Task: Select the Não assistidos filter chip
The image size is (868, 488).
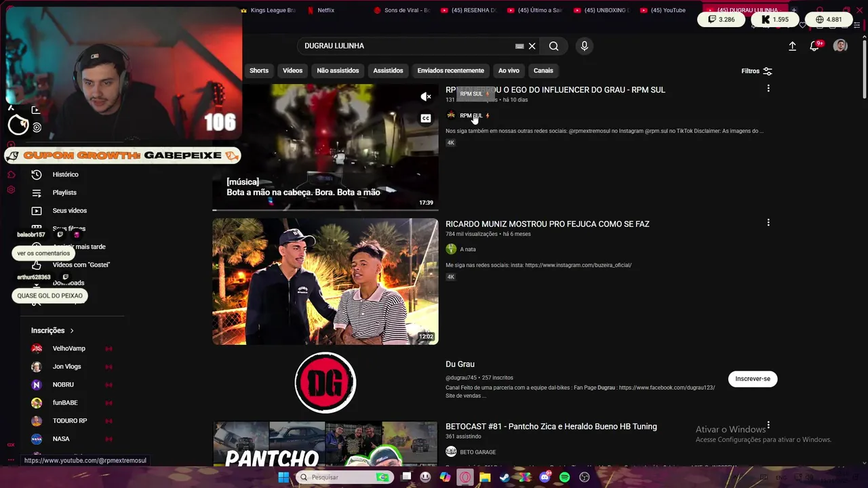Action: tap(338, 70)
